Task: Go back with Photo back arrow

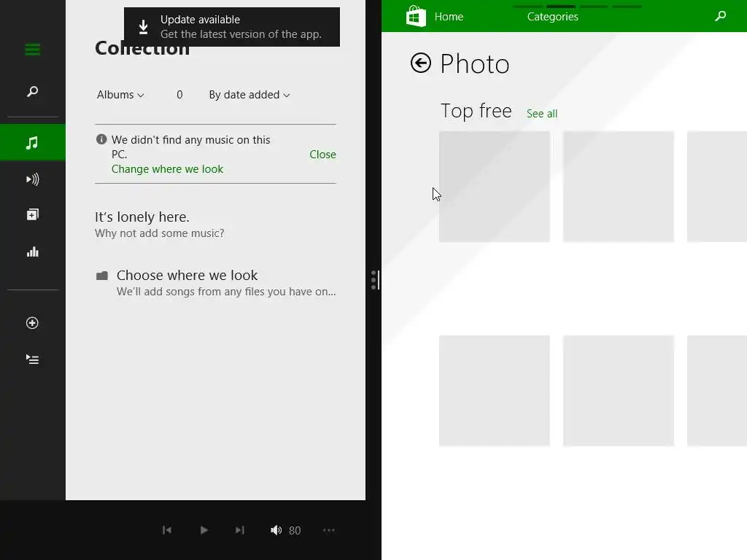Action: coord(421,63)
